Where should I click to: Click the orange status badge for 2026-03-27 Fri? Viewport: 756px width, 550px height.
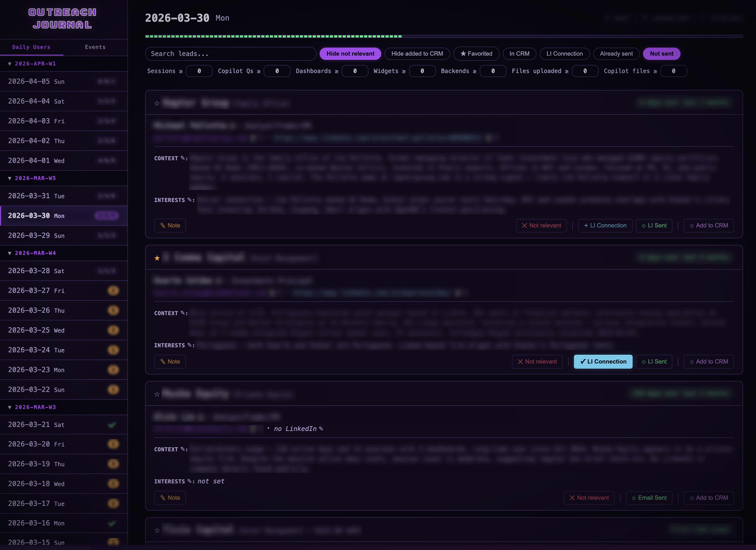[x=113, y=291]
